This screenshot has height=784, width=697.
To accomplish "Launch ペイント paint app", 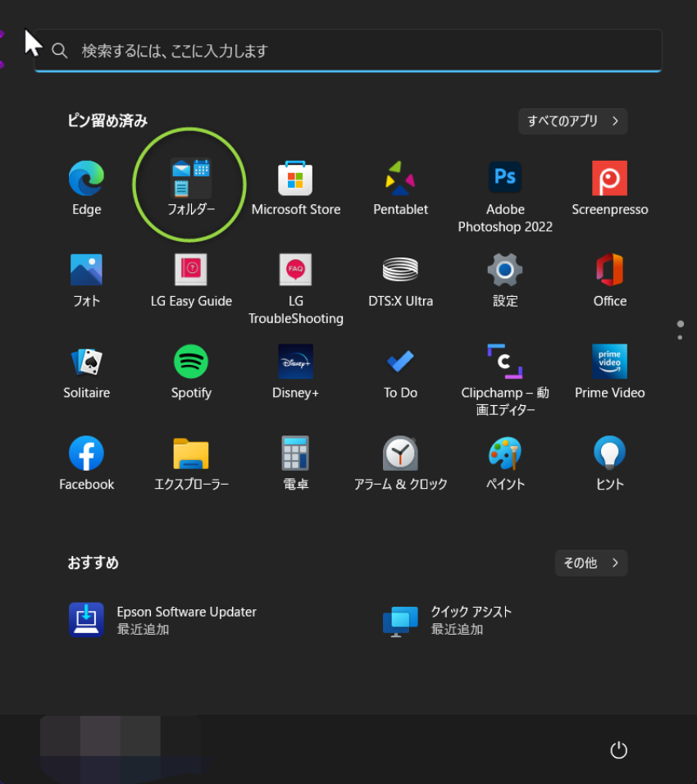I will (x=505, y=463).
